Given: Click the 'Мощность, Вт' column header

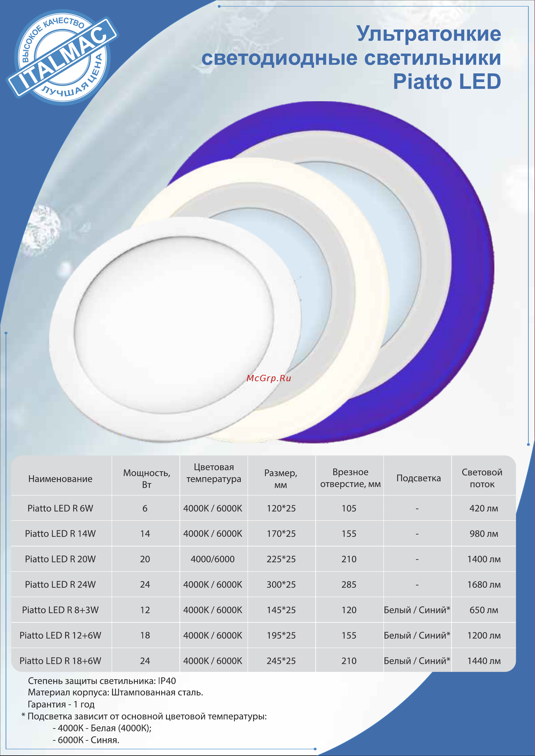Looking at the screenshot, I should tap(147, 479).
